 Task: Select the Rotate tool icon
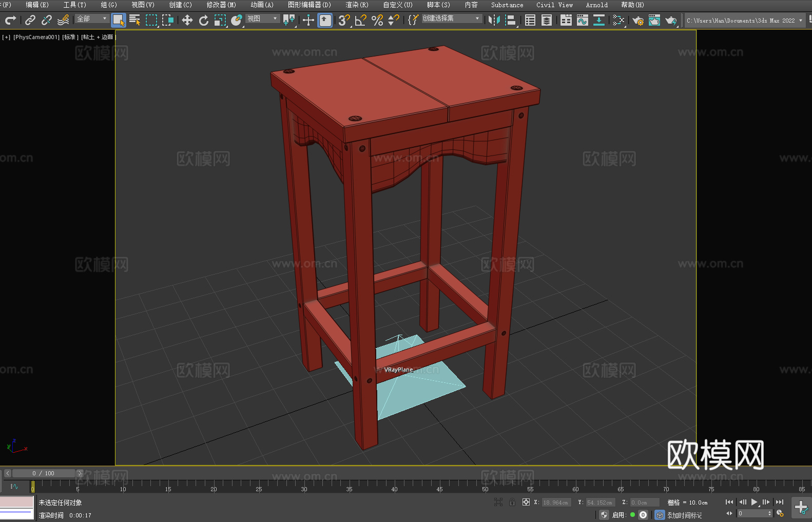(204, 20)
